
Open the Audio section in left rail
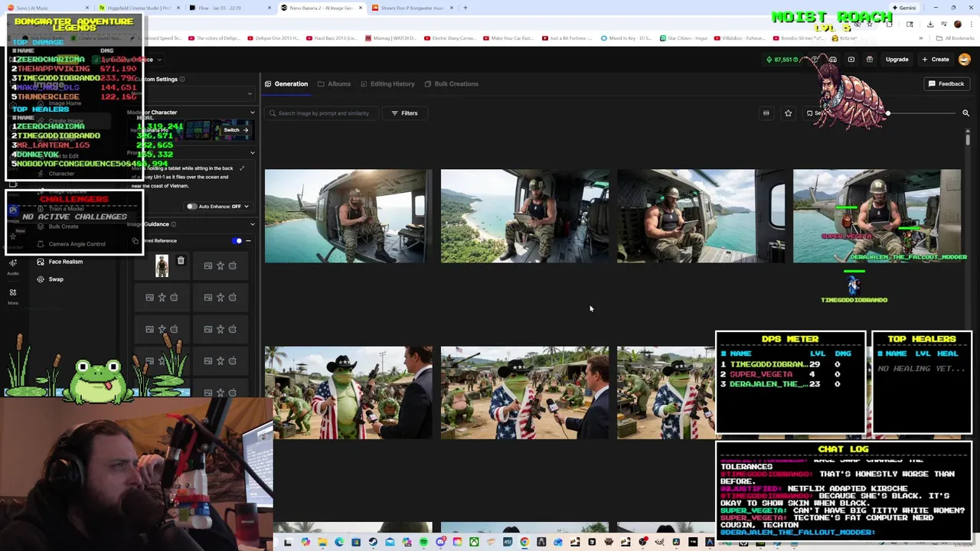pos(13,266)
